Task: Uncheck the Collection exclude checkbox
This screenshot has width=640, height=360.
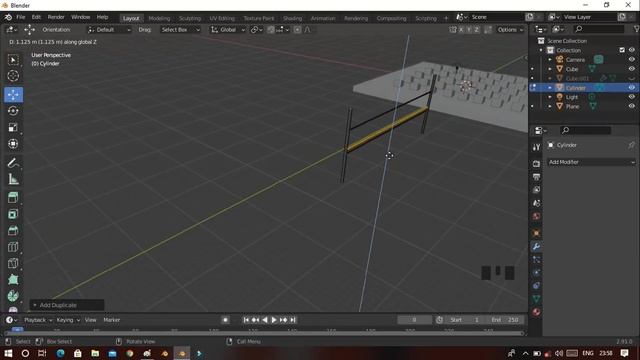Action: [x=622, y=50]
